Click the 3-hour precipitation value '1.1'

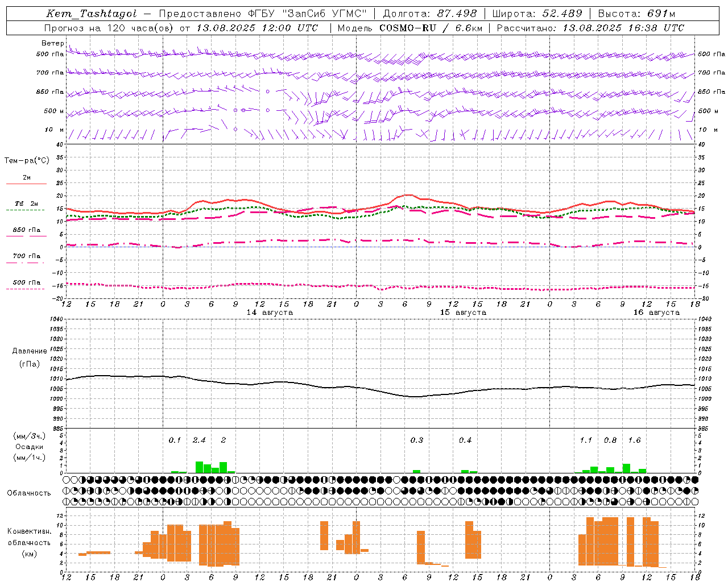coord(586,440)
